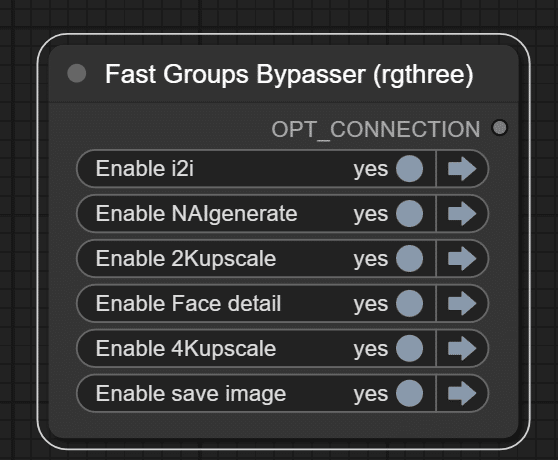Disable the Enable save image toggle
Viewport: 558px width, 460px height.
(x=409, y=393)
